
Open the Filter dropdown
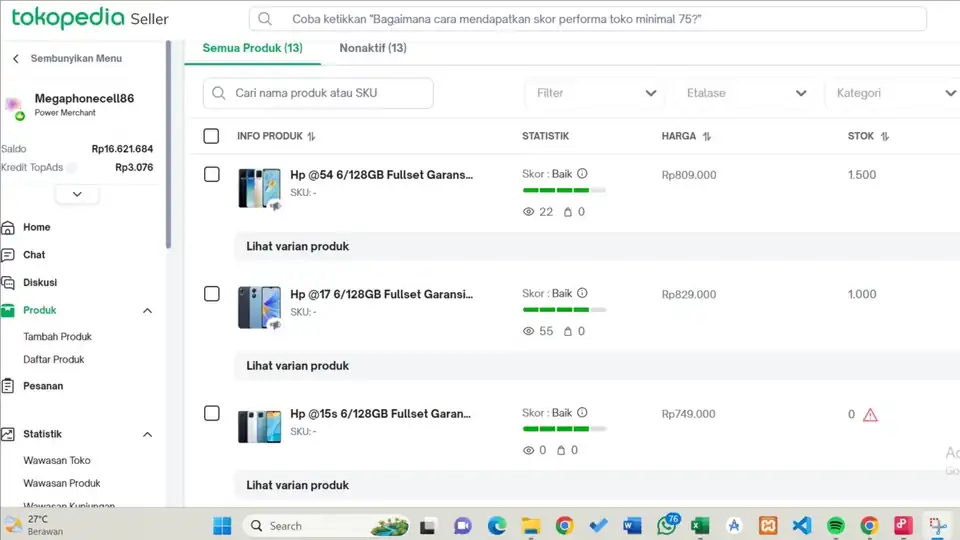pos(594,93)
